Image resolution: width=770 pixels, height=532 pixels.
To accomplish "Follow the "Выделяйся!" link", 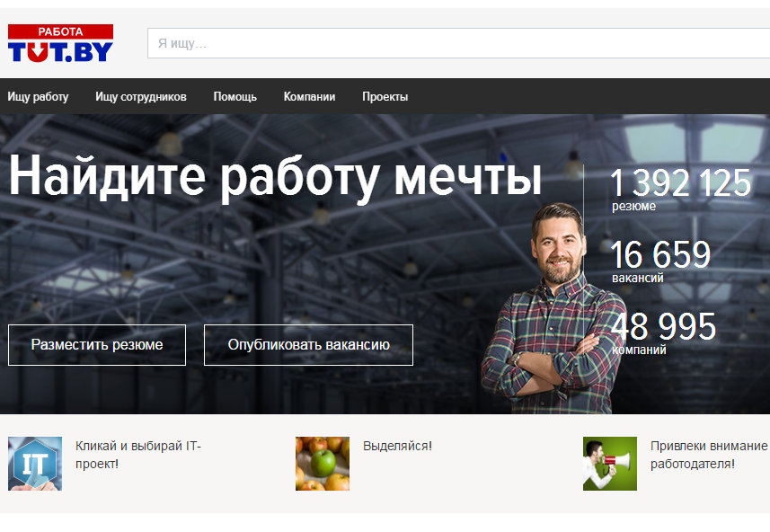I will [397, 446].
